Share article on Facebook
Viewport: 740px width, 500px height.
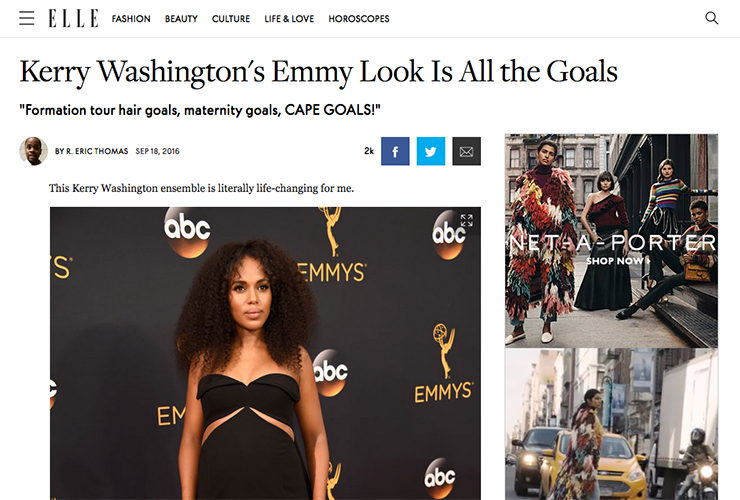(x=395, y=151)
